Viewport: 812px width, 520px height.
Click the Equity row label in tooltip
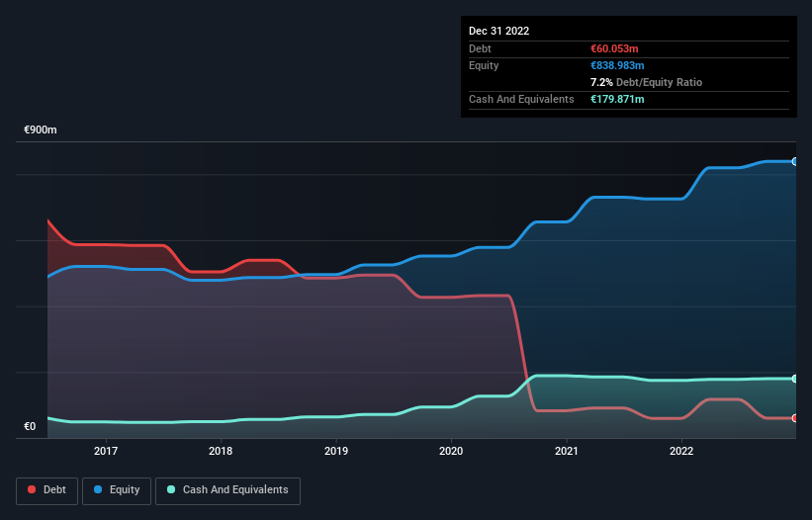click(484, 65)
